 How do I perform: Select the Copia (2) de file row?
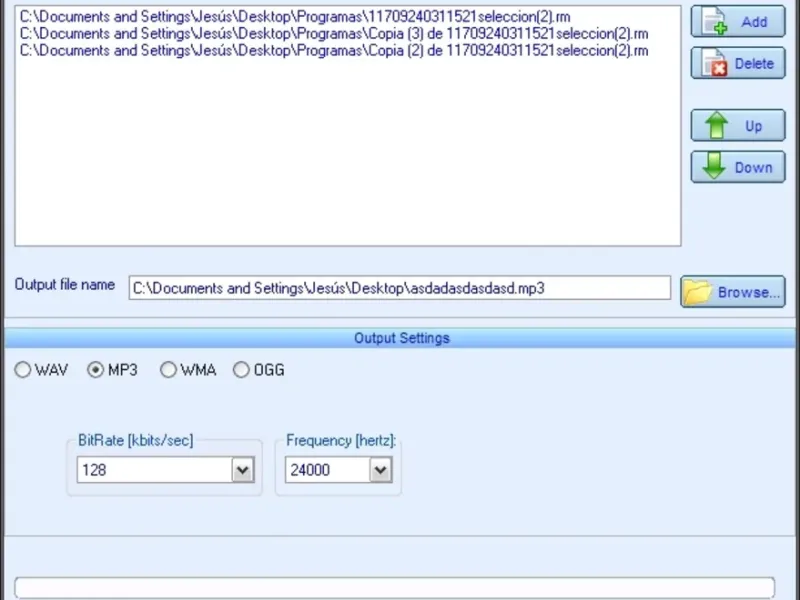point(334,51)
